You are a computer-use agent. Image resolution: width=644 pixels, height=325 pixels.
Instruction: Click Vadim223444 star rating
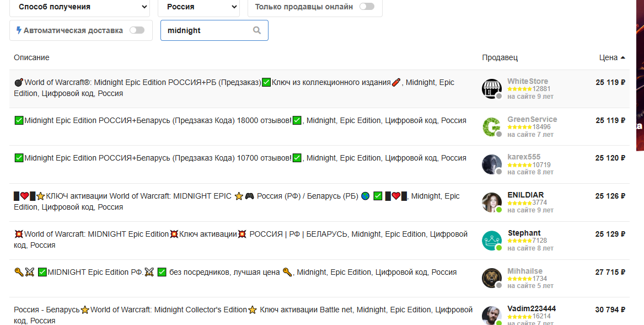point(519,316)
